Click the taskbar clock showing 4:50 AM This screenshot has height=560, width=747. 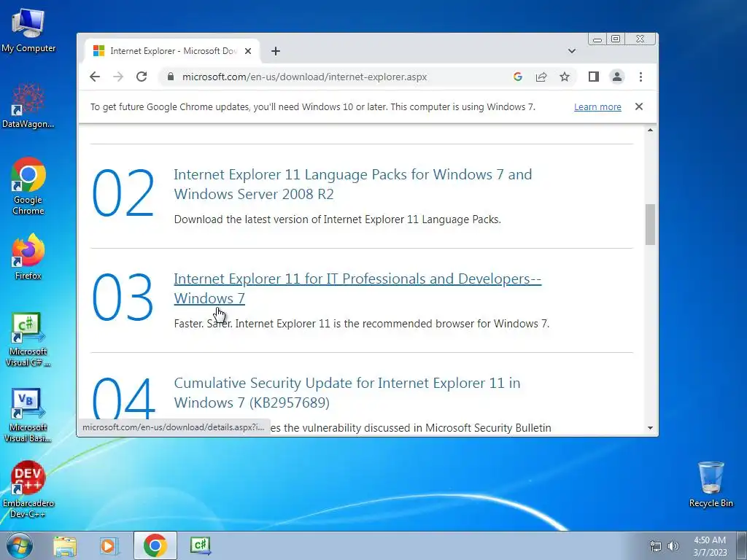(x=710, y=546)
